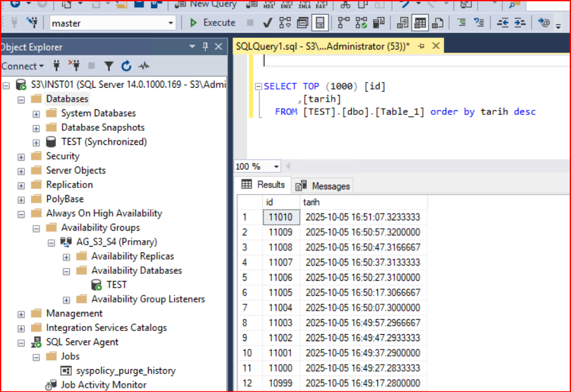The width and height of the screenshot is (571, 392).
Task: Click the Refresh icon in Object Explorer
Action: point(126,66)
